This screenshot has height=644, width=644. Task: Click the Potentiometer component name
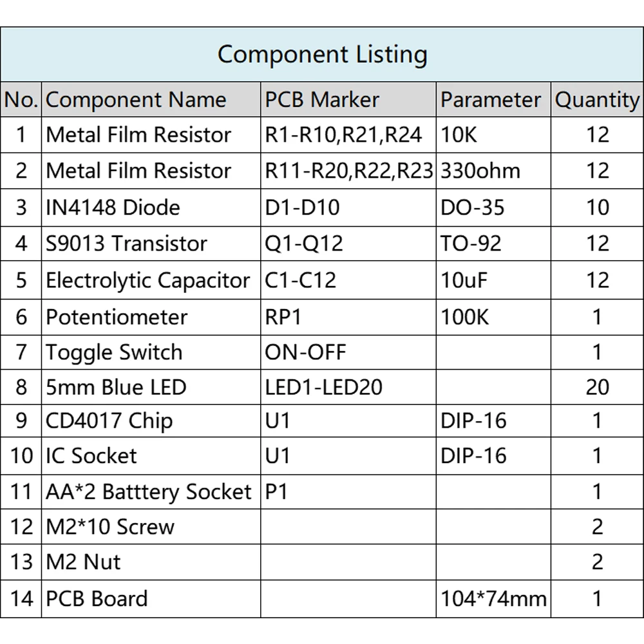pos(117,317)
